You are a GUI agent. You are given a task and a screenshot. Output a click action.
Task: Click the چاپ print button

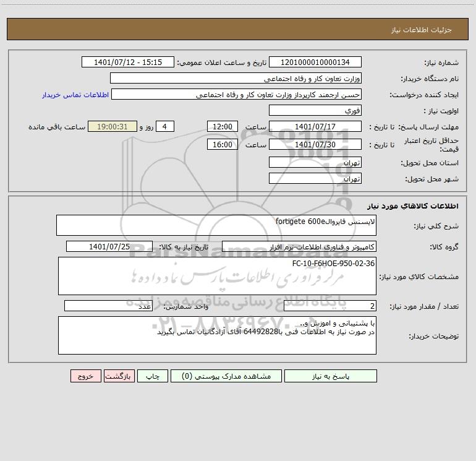(153, 376)
